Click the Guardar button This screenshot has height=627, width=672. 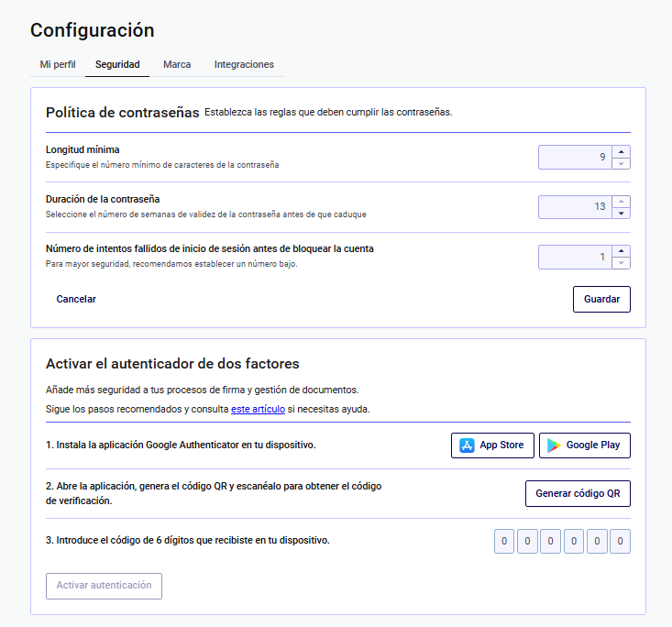(x=601, y=300)
